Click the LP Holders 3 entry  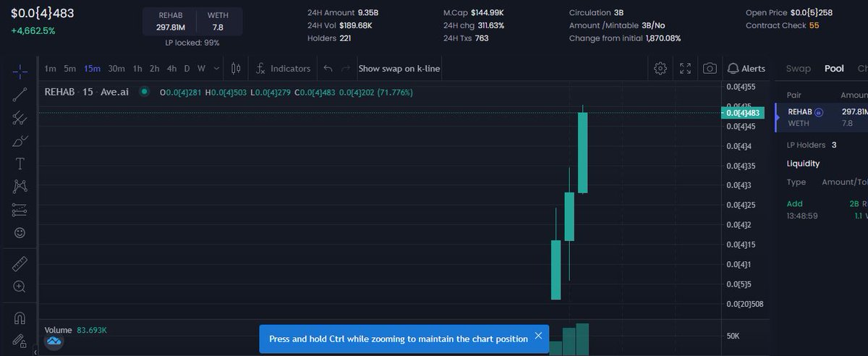click(812, 145)
